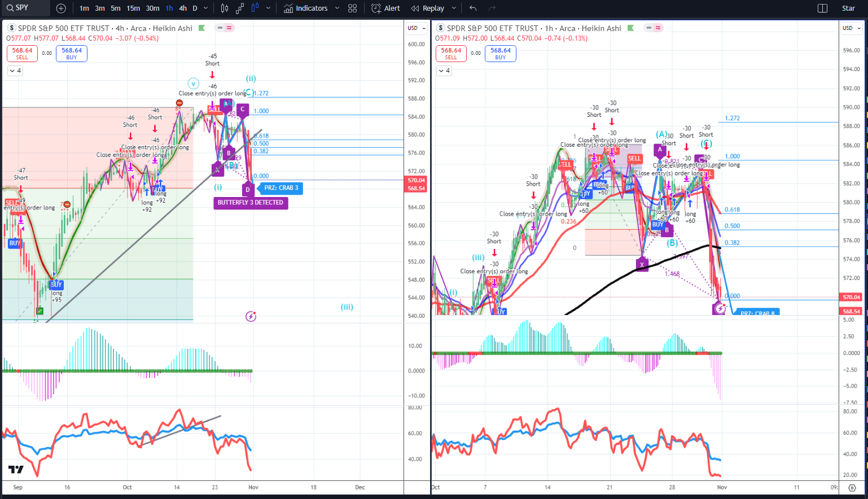Click green market status flag on 4h chart
The width and height of the screenshot is (868, 499).
201,28
